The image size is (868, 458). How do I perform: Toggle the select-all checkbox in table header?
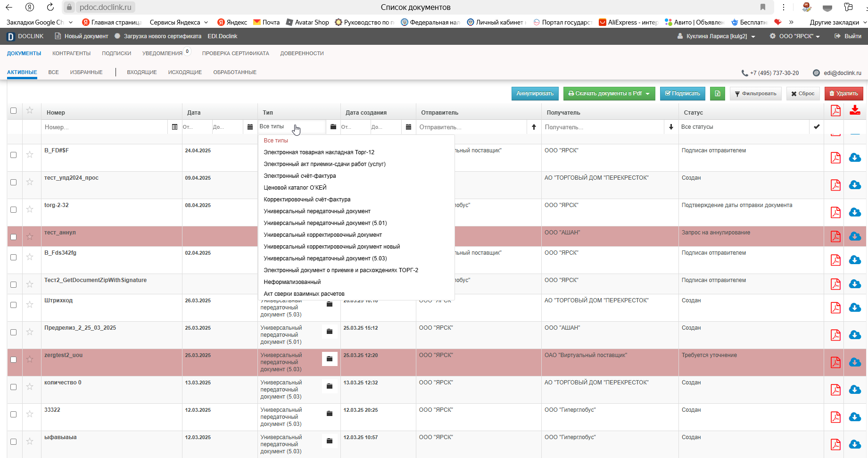tap(13, 110)
